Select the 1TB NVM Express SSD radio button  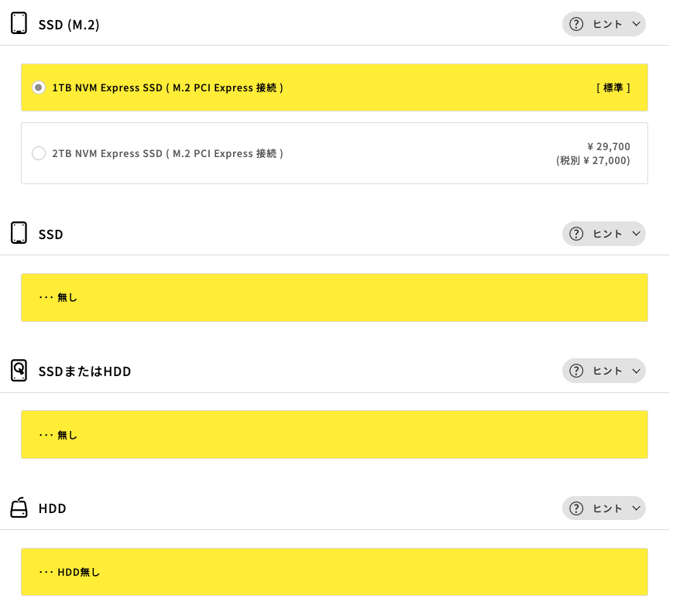pos(39,87)
